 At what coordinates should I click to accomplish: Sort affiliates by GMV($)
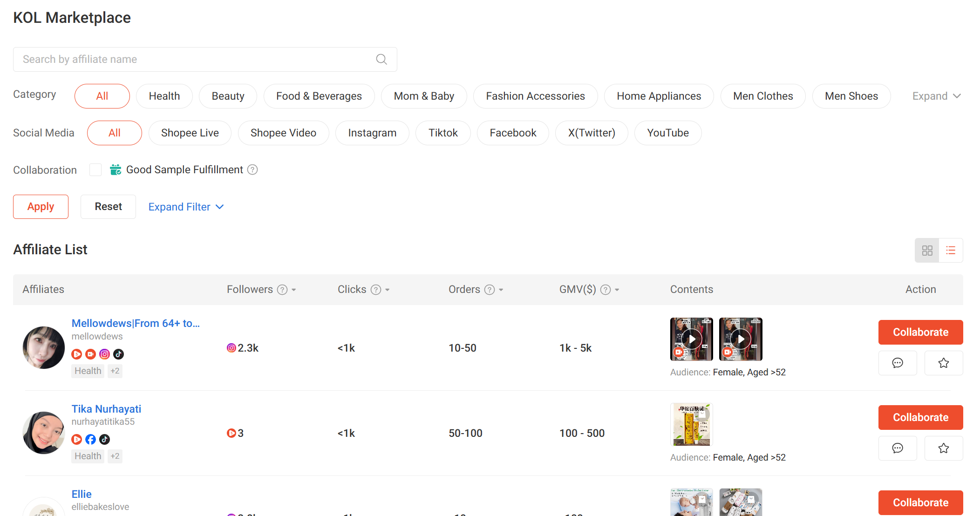(617, 290)
